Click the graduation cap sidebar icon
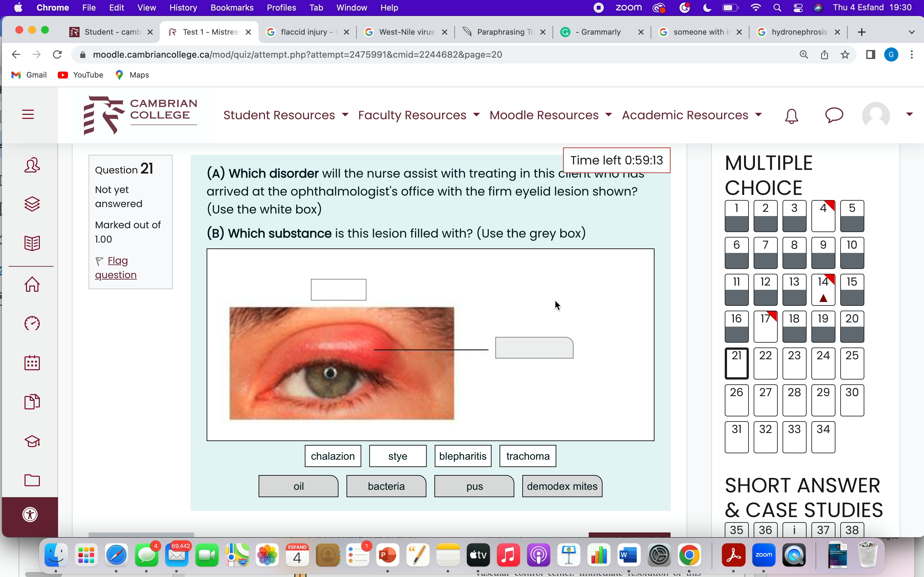This screenshot has width=924, height=577. point(32,441)
